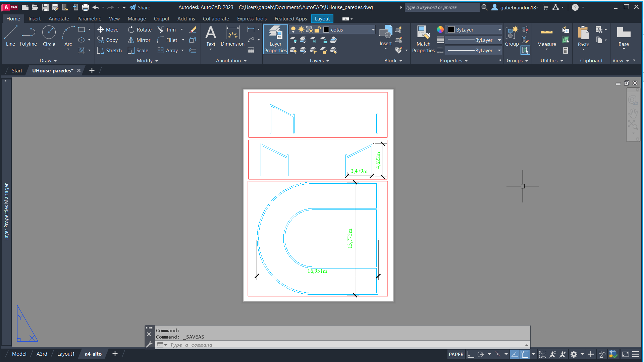This screenshot has height=362, width=644.
Task: Activate the Trim tool
Action: (166, 29)
